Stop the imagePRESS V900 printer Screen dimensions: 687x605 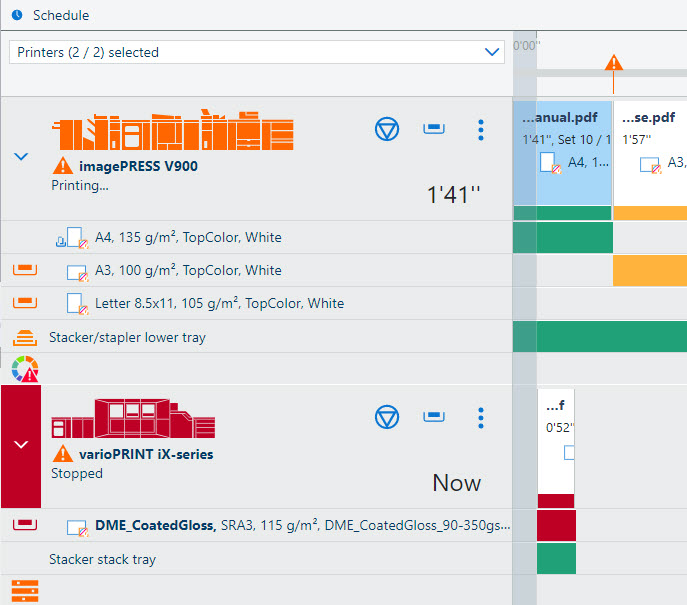[387, 129]
